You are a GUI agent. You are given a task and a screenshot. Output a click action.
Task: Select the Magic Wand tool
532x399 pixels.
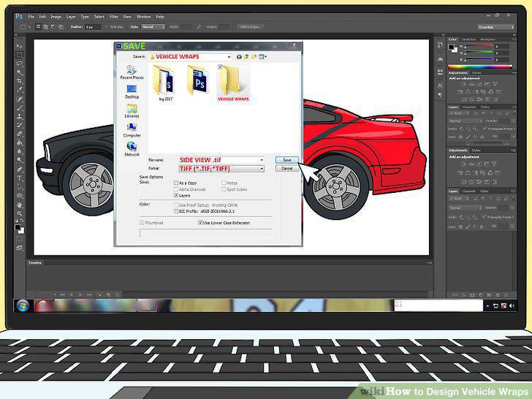click(19, 72)
